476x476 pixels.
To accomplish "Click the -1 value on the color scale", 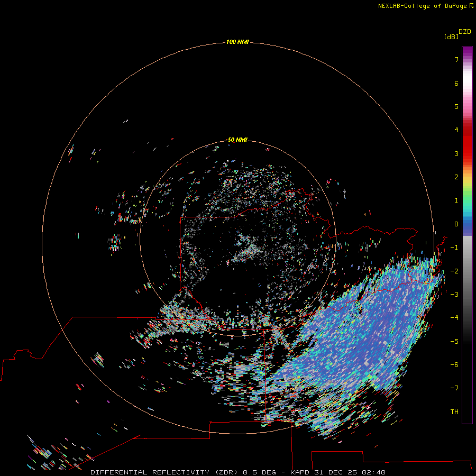I will pos(454,248).
